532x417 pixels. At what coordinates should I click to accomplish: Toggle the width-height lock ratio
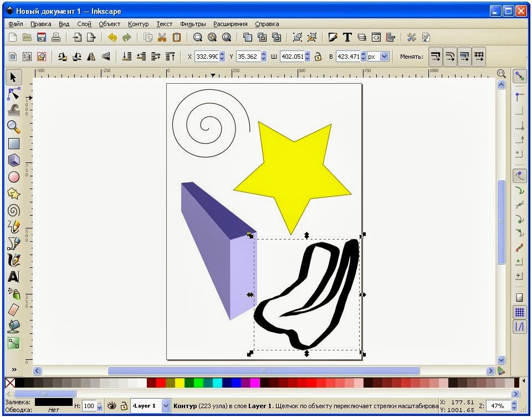[x=318, y=57]
